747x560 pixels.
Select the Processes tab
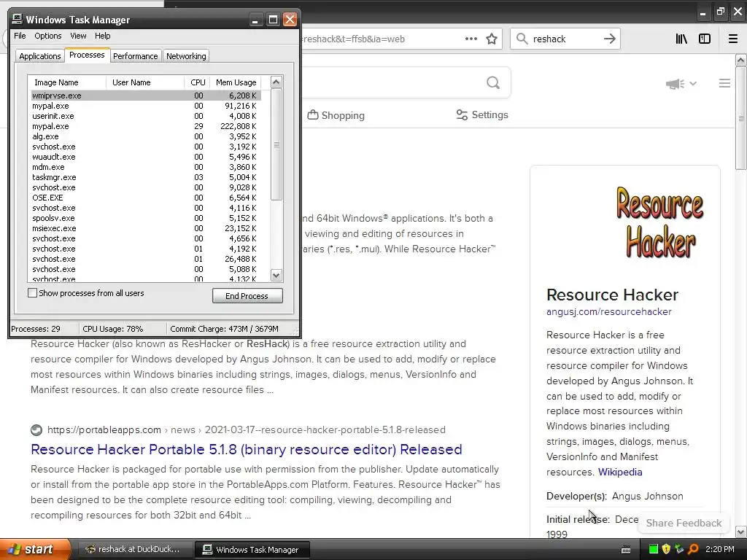87,55
